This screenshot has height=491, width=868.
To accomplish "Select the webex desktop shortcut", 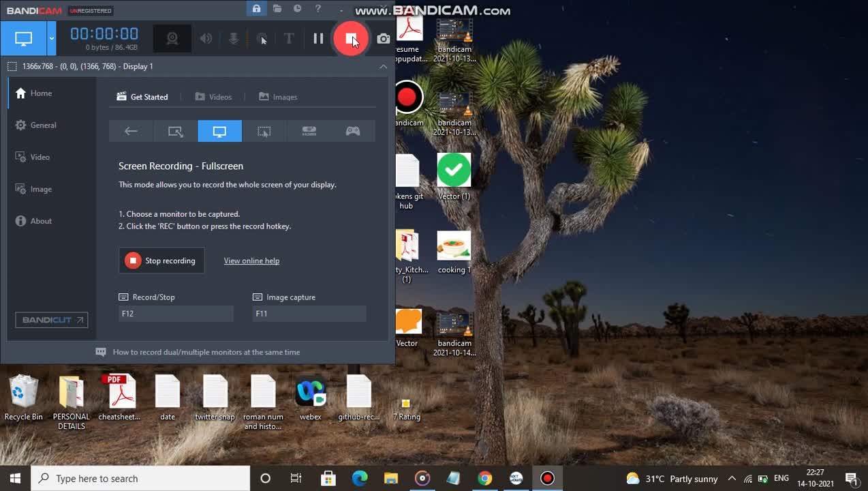I will pos(311,398).
